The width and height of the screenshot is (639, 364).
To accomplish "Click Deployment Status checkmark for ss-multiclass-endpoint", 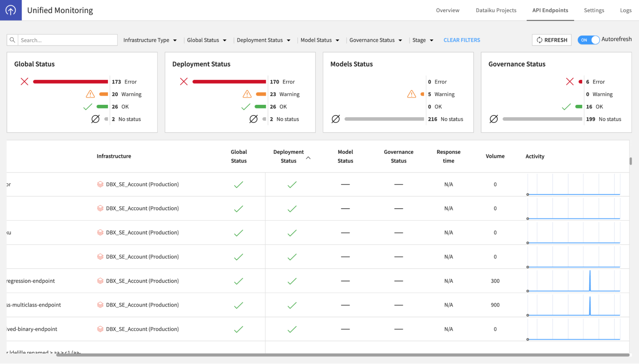I will [x=292, y=305].
